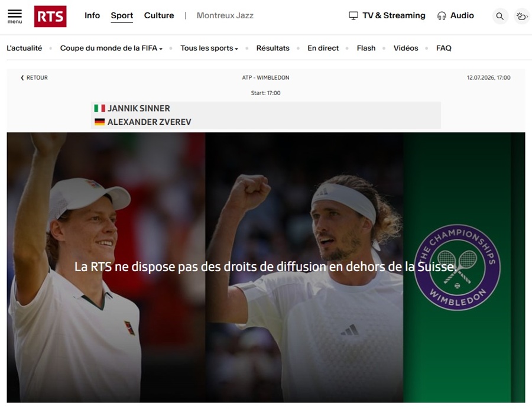Open the En direct page

click(323, 48)
